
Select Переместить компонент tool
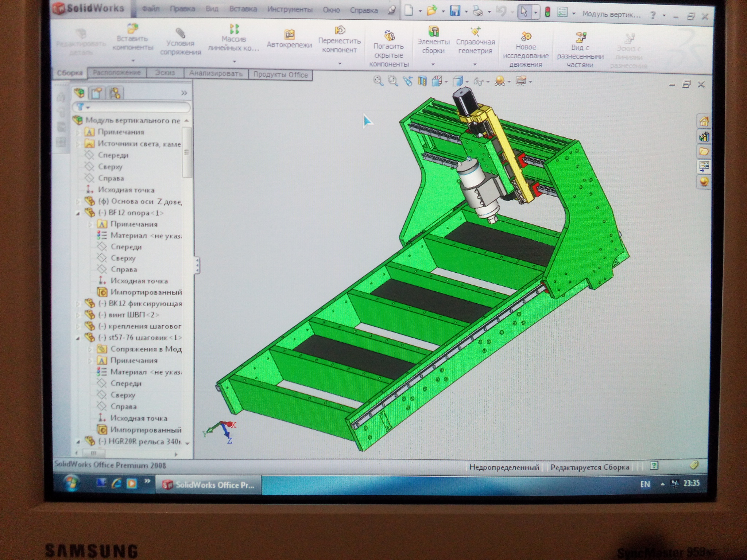[x=340, y=31]
